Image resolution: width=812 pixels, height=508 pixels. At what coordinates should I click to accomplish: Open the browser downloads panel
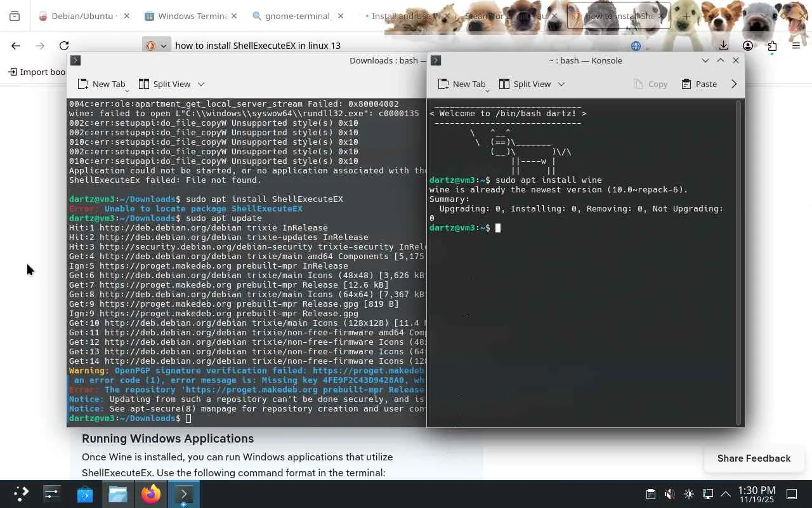pos(723,46)
